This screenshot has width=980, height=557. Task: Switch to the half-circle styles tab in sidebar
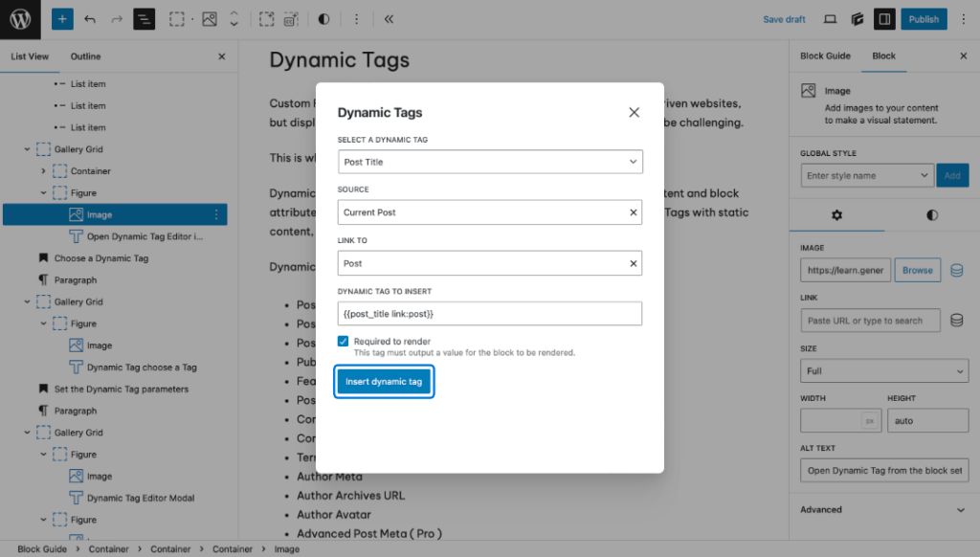tap(932, 215)
